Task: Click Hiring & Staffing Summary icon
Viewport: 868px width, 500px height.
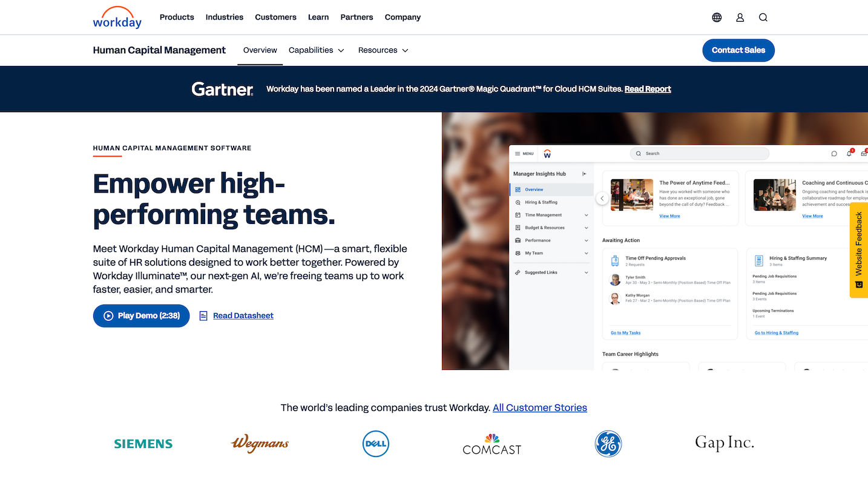Action: point(759,261)
